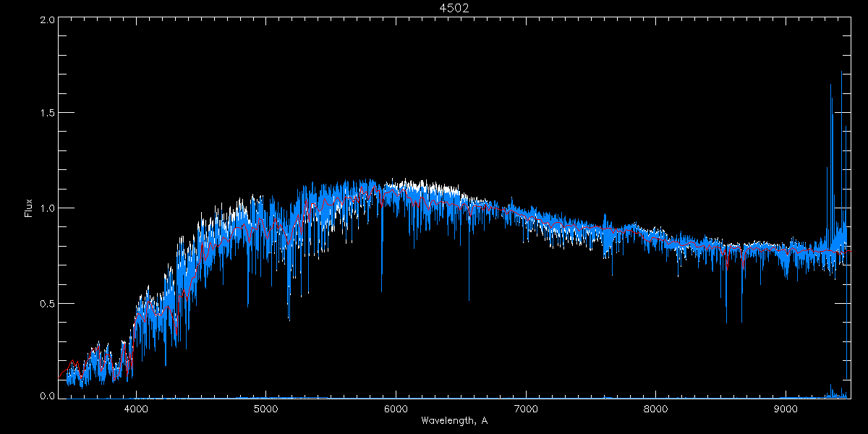This screenshot has height=434, width=868.
Task: Select the 5000 wavelength tick label
Action: pos(266,409)
